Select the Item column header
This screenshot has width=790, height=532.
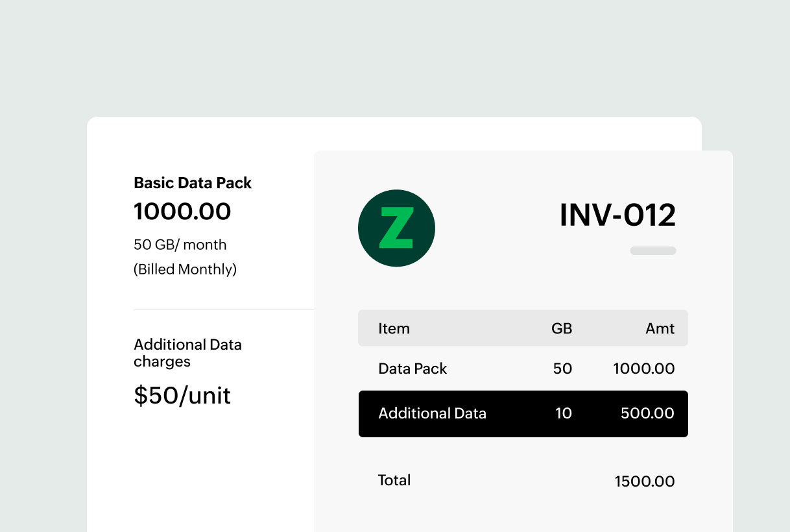(x=394, y=328)
